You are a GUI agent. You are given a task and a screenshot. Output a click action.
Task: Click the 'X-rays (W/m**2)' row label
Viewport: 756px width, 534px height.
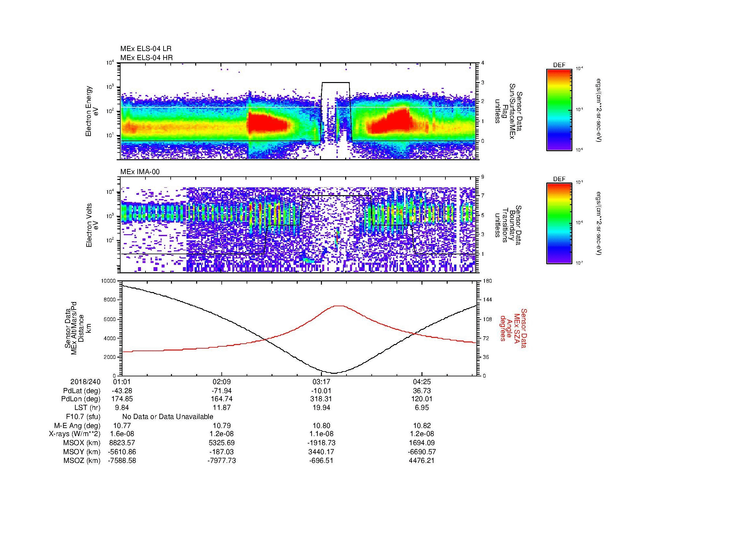(74, 434)
